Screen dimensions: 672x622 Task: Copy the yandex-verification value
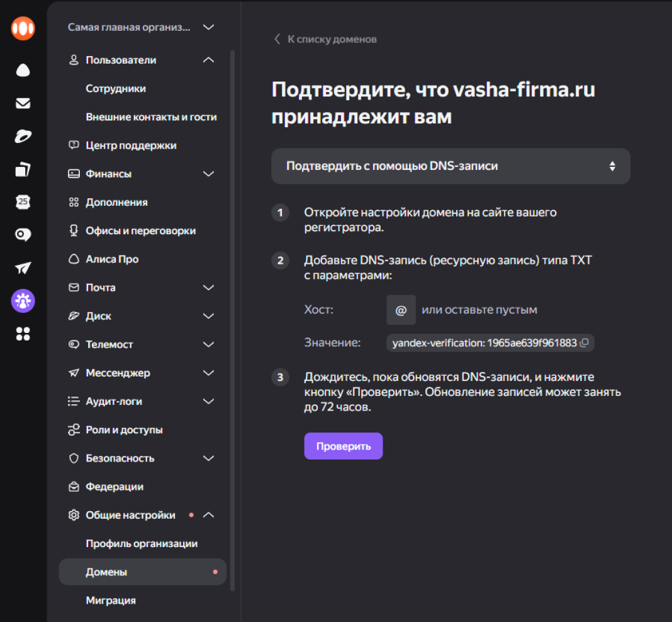tap(584, 343)
